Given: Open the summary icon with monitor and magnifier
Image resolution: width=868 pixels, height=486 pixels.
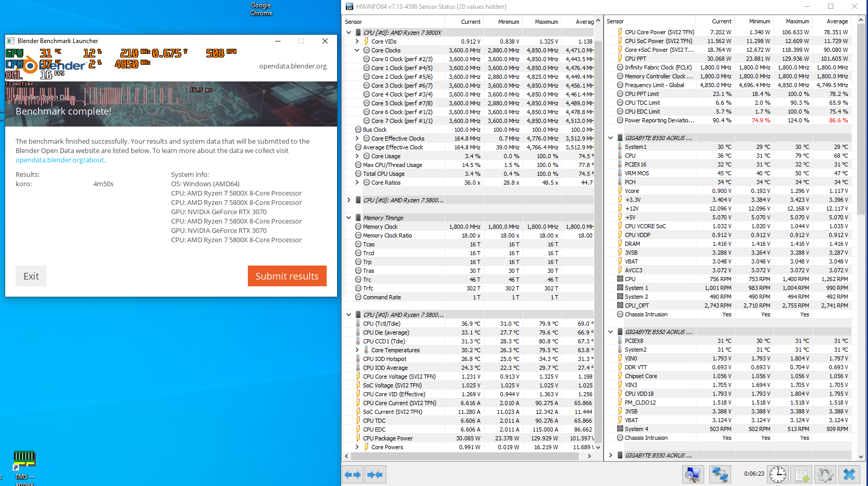Looking at the screenshot, I should (x=693, y=475).
